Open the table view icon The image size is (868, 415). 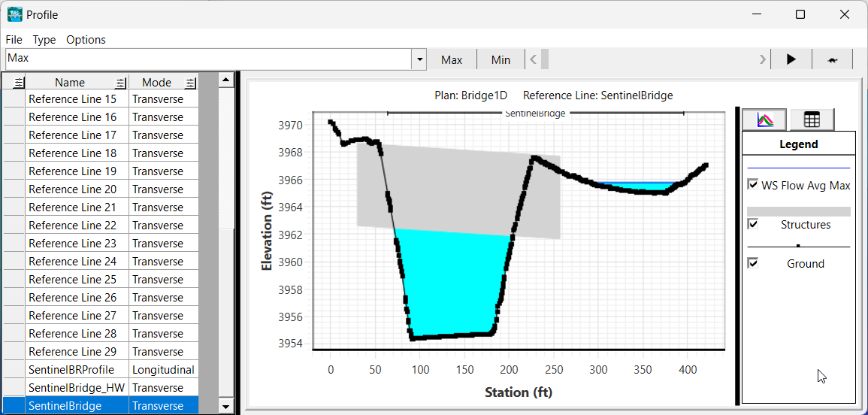(x=812, y=120)
